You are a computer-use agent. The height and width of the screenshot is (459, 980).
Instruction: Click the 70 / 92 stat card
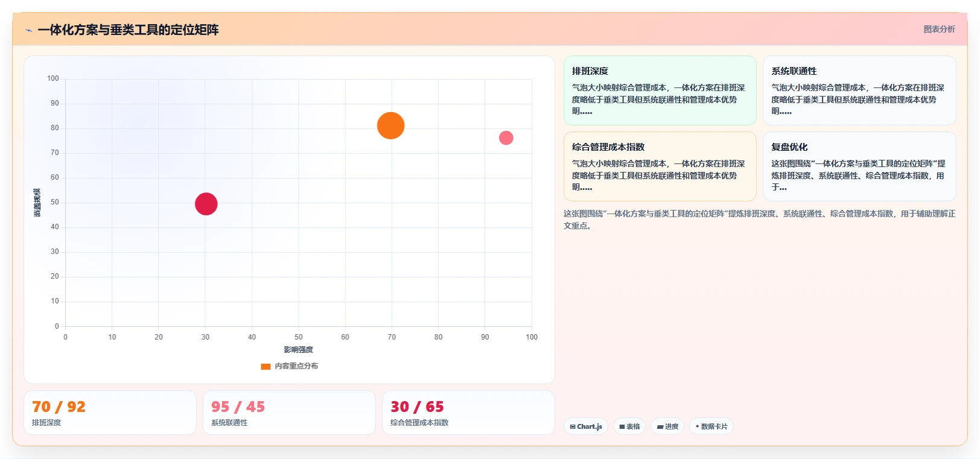tap(110, 413)
